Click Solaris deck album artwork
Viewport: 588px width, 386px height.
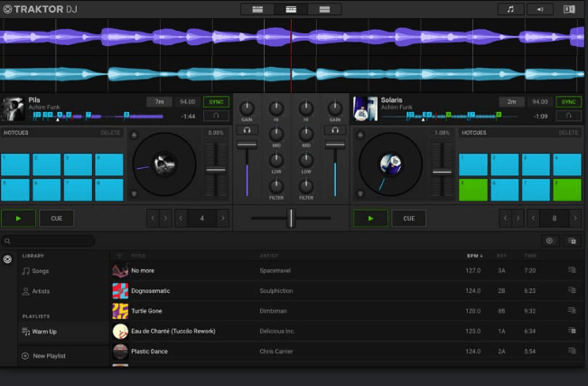(365, 108)
